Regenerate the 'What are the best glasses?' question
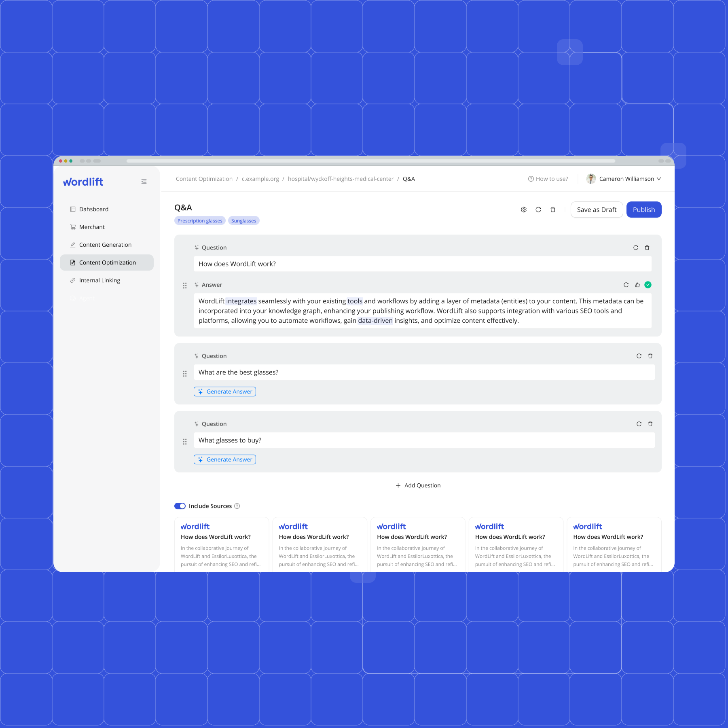 tap(639, 356)
